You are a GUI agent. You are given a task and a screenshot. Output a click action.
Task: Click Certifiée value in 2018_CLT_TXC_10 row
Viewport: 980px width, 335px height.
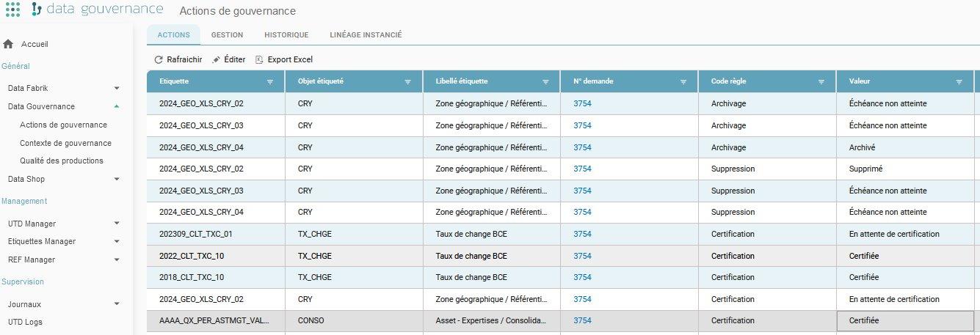(x=905, y=277)
